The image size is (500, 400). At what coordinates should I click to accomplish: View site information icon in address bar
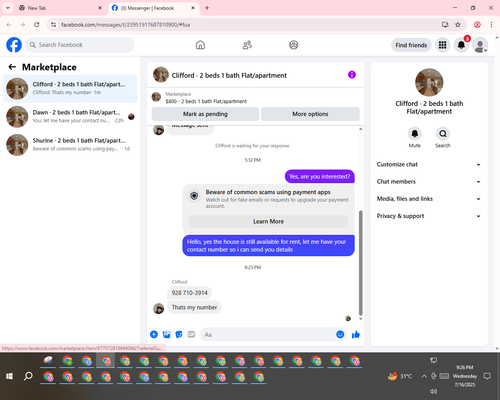click(53, 25)
